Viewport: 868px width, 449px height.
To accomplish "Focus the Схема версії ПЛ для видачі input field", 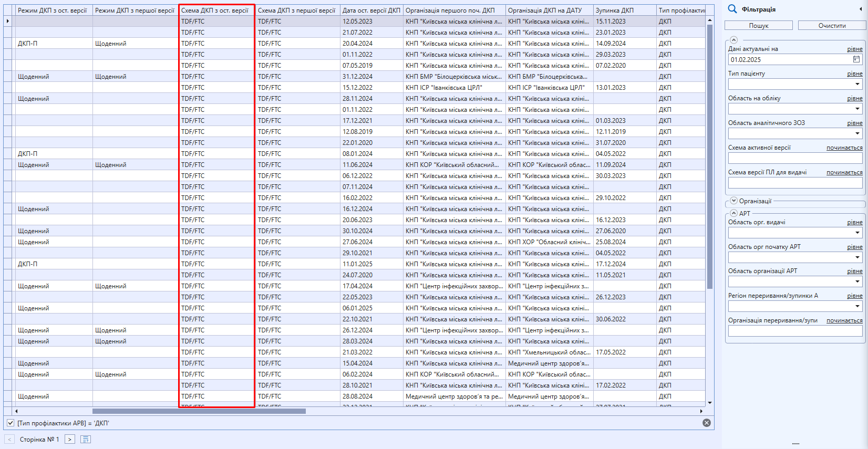I will pos(795,183).
